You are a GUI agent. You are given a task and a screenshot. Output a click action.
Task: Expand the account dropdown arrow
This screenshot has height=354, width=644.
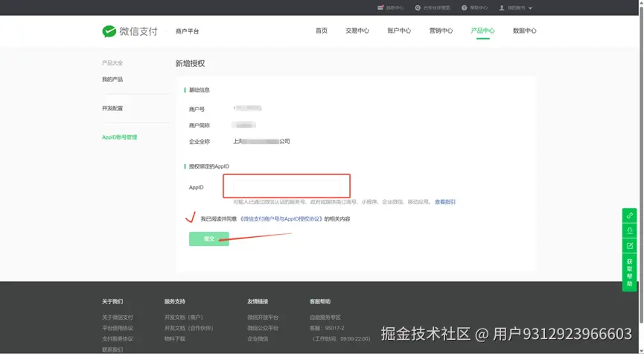tap(530, 8)
